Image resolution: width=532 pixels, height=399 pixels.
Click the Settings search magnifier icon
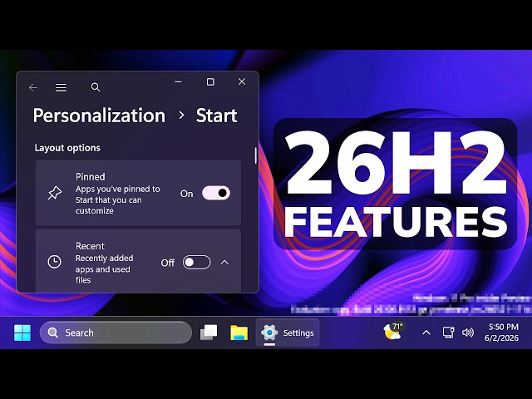(x=96, y=87)
